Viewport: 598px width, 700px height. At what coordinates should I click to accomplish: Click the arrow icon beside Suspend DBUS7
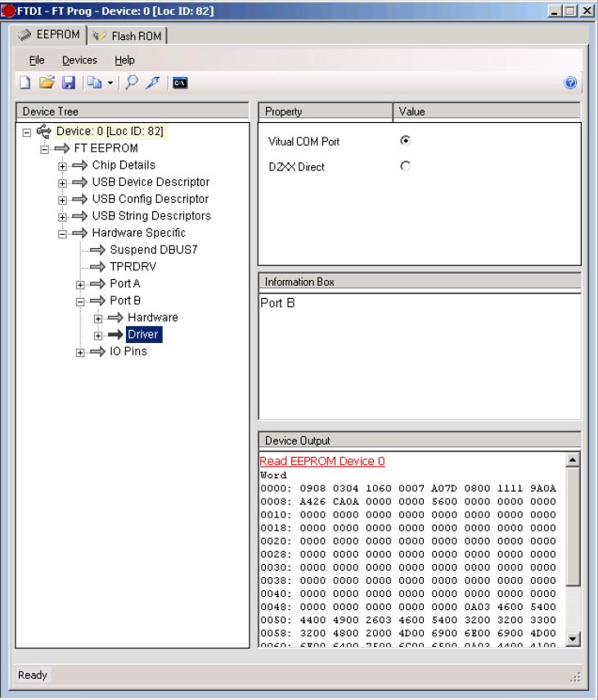tap(97, 250)
